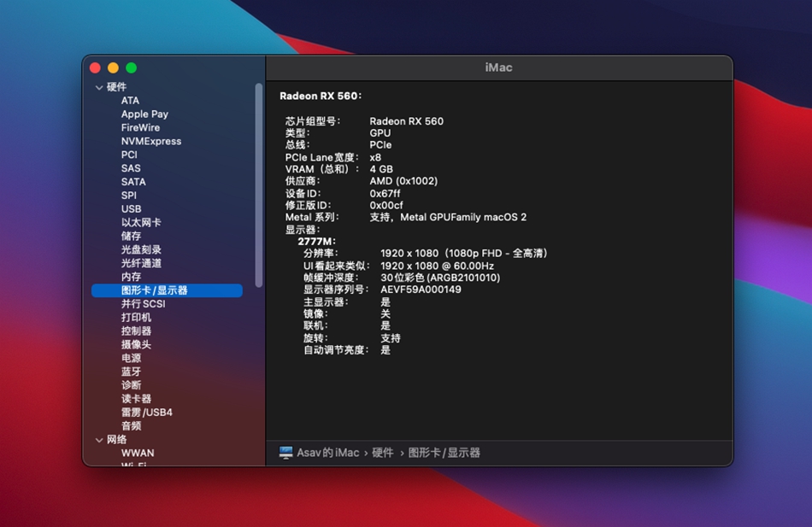This screenshot has height=527, width=812.
Task: Click the serial number AEVF59A000149
Action: [421, 290]
